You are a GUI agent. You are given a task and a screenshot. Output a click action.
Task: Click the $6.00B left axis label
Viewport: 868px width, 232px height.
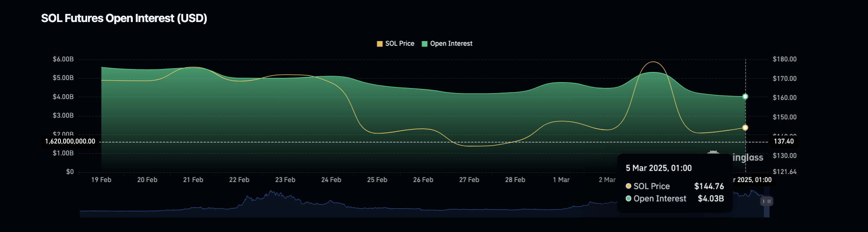(x=63, y=59)
